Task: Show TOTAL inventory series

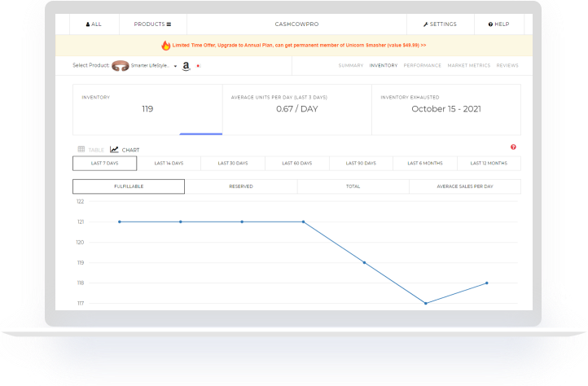Action: click(353, 186)
